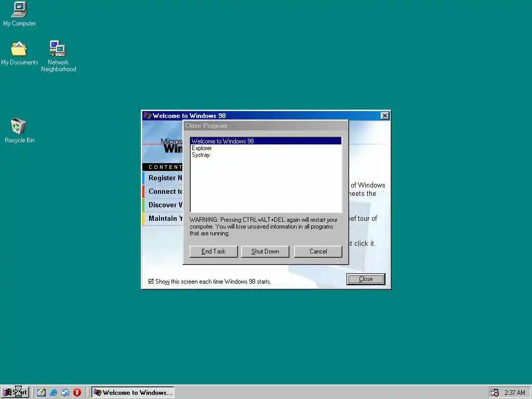Select the Recycle Bin desktop icon
Viewport: 532px width, 399px height.
click(x=19, y=130)
